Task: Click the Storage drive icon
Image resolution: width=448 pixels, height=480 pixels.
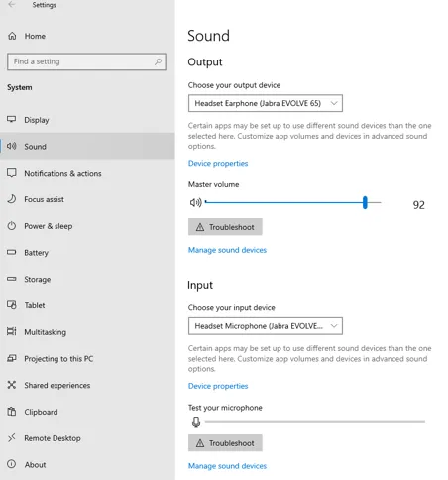Action: point(12,279)
